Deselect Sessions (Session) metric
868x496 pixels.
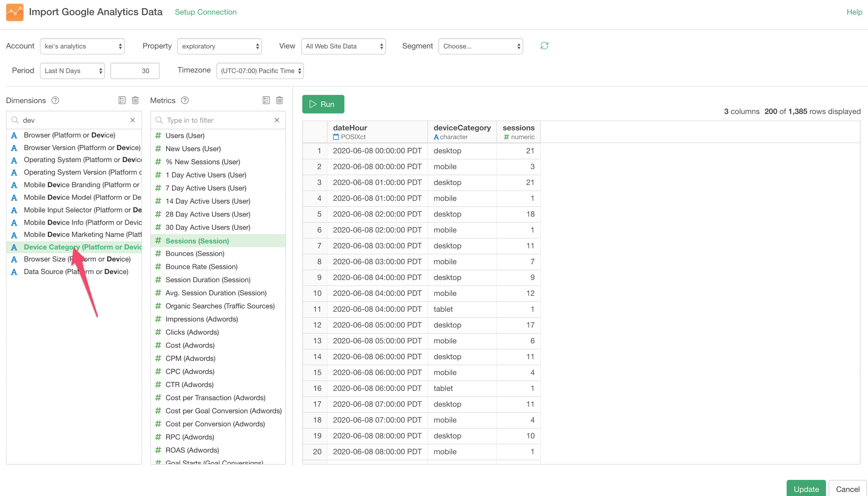pyautogui.click(x=218, y=241)
